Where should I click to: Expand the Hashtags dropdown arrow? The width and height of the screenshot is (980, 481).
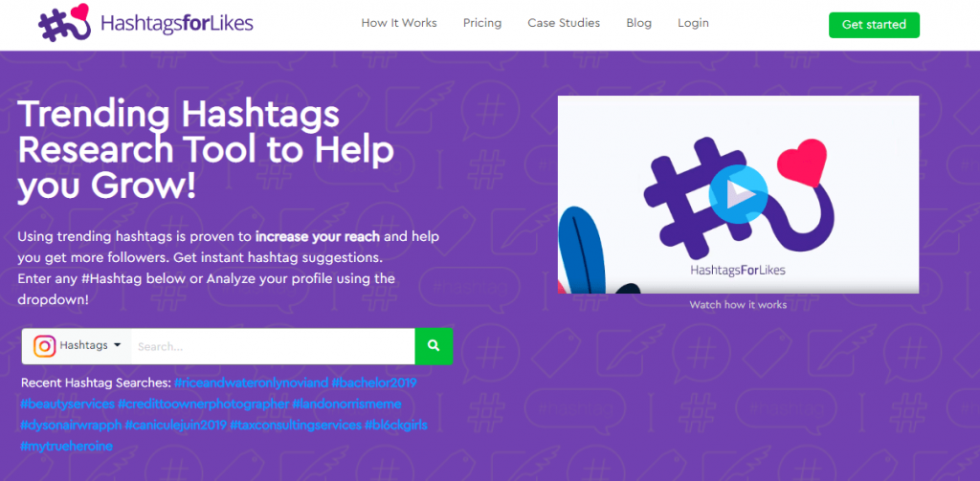[118, 345]
